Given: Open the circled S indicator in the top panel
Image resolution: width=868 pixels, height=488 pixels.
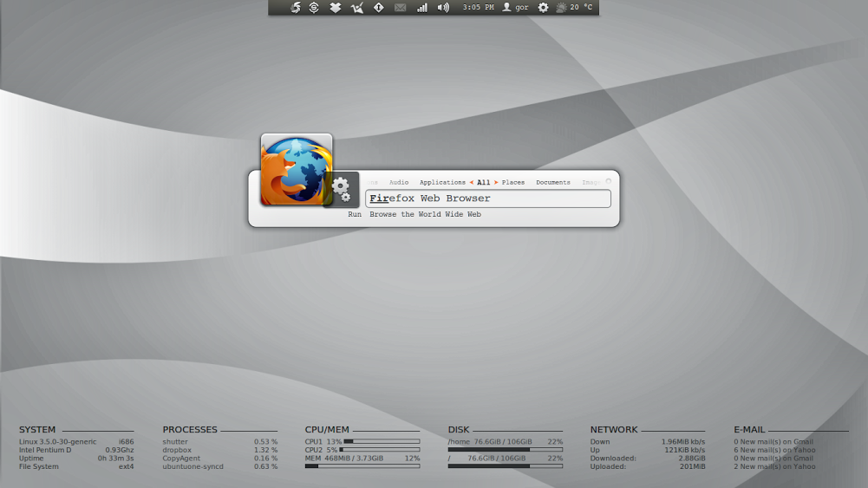Looking at the screenshot, I should coord(314,7).
